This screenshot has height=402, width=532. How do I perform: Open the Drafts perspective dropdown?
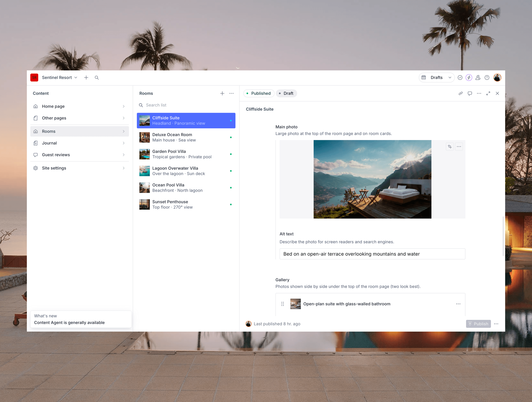[436, 77]
